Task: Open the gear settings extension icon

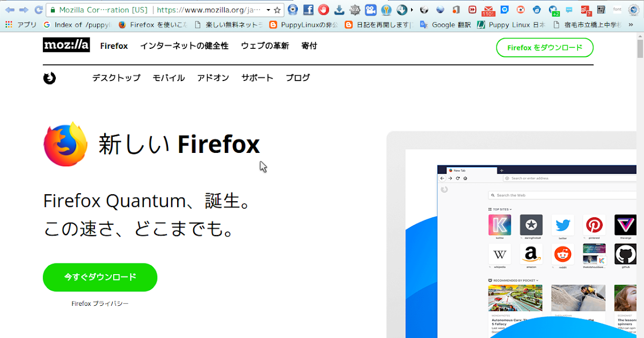Action: [x=634, y=10]
